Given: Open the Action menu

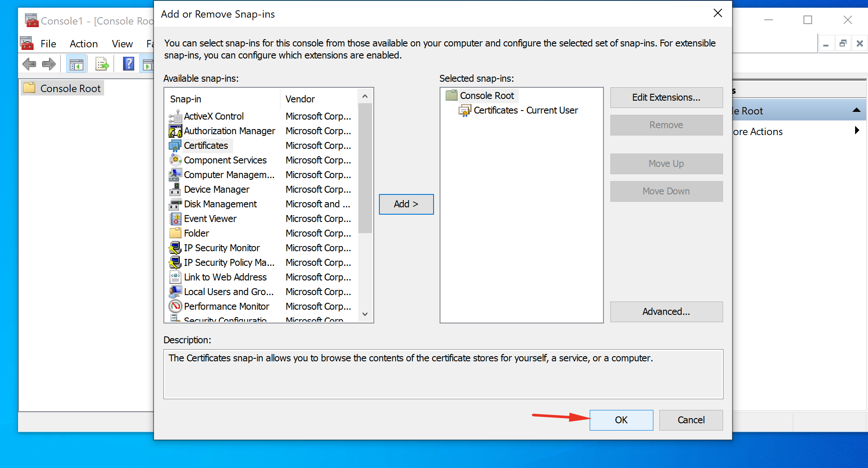Looking at the screenshot, I should (83, 44).
